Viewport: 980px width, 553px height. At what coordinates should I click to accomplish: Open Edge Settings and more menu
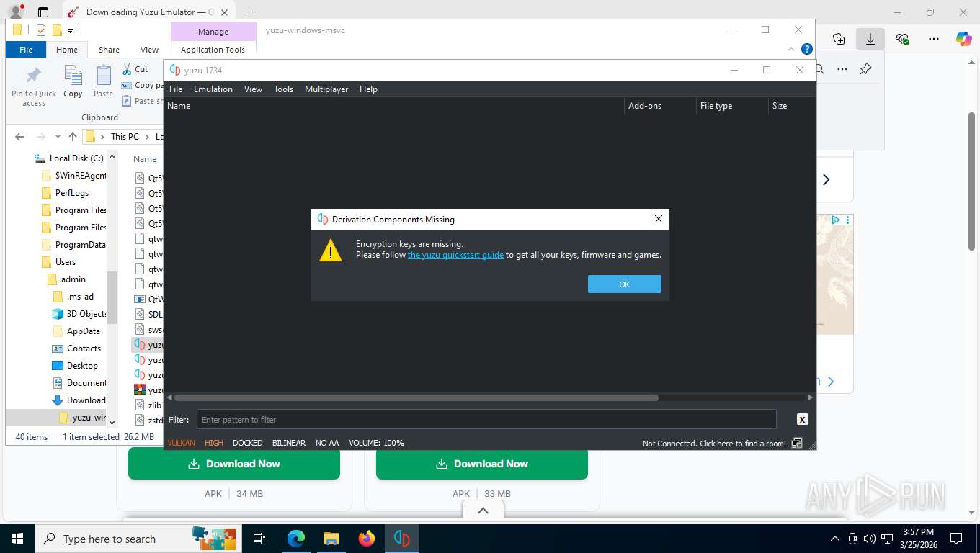[934, 39]
